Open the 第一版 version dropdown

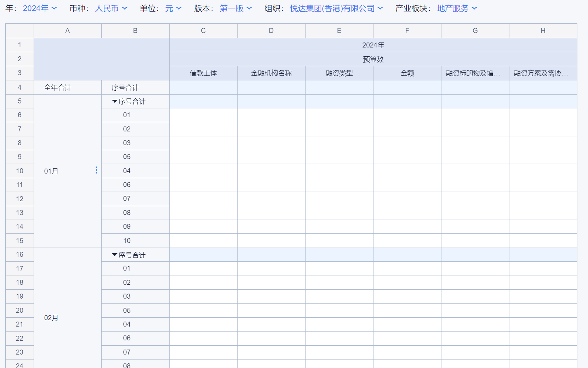(x=235, y=9)
